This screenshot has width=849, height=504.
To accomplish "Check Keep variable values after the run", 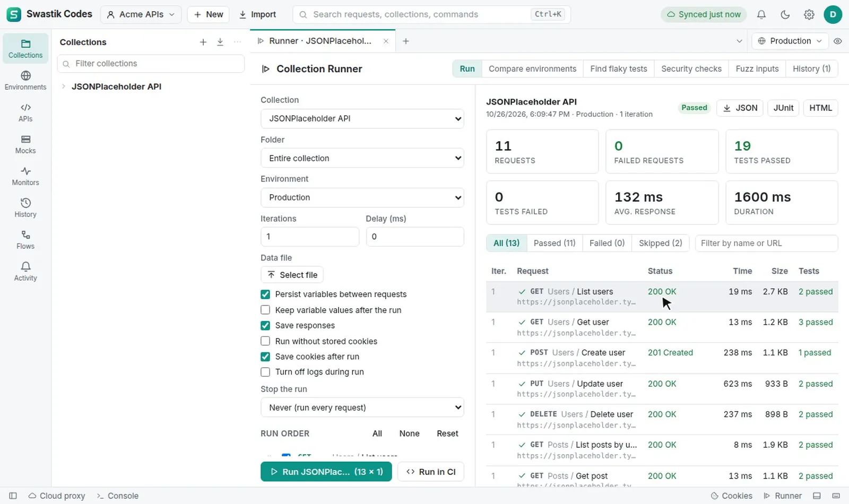I will pos(265,310).
